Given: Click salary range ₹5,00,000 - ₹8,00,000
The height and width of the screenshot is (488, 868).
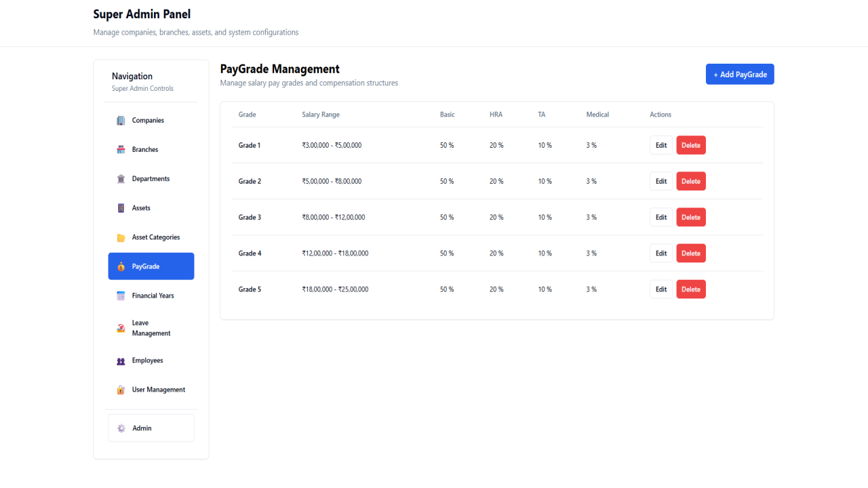Looking at the screenshot, I should (332, 181).
